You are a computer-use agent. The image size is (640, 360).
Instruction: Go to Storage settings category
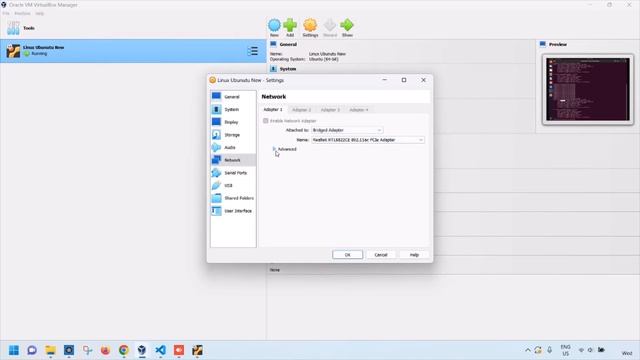[x=233, y=135]
